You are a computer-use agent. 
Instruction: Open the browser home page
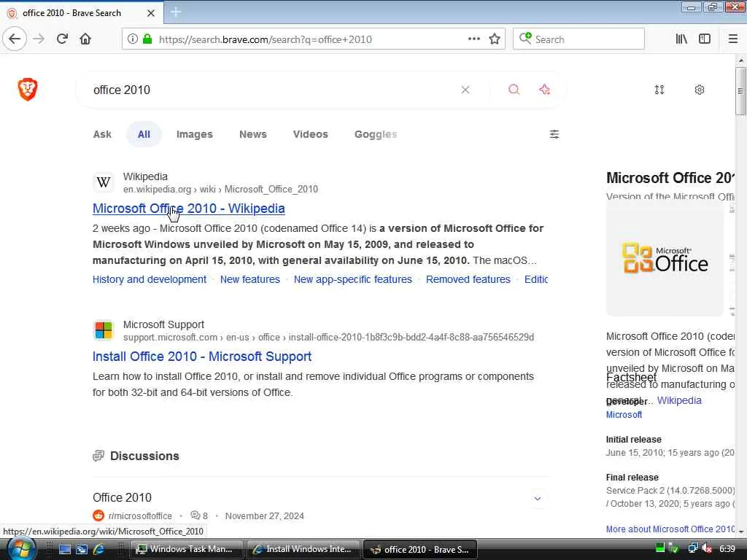[x=85, y=39]
